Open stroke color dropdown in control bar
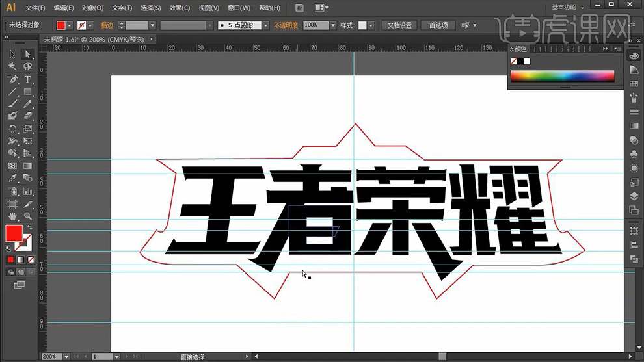Screen dimensions: 644x362 click(x=90, y=25)
